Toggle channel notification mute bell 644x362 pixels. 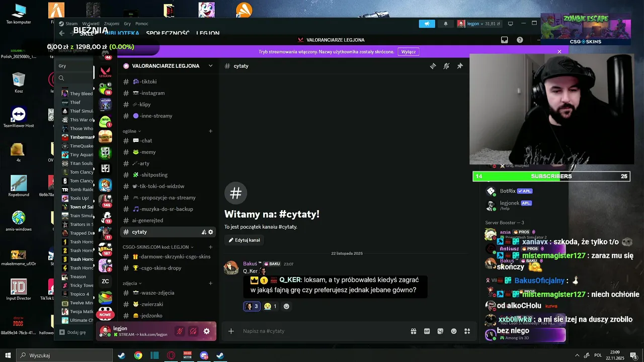[446, 66]
